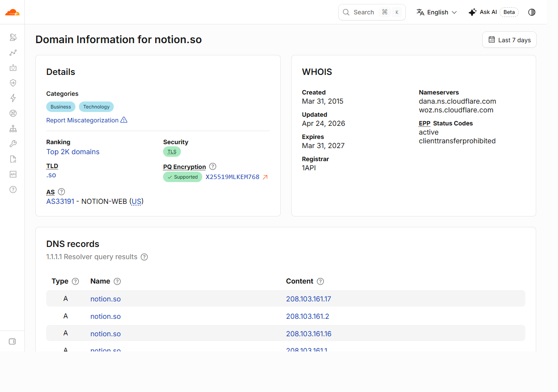The height and width of the screenshot is (392, 558).
Task: Click notion.so name in the 208.103.161.2 row
Action: [x=105, y=316]
